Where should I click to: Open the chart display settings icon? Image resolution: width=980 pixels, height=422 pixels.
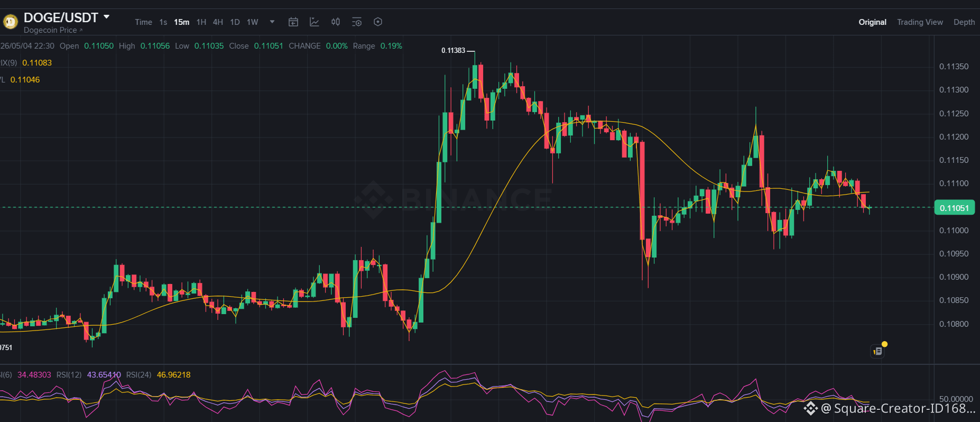tap(357, 22)
